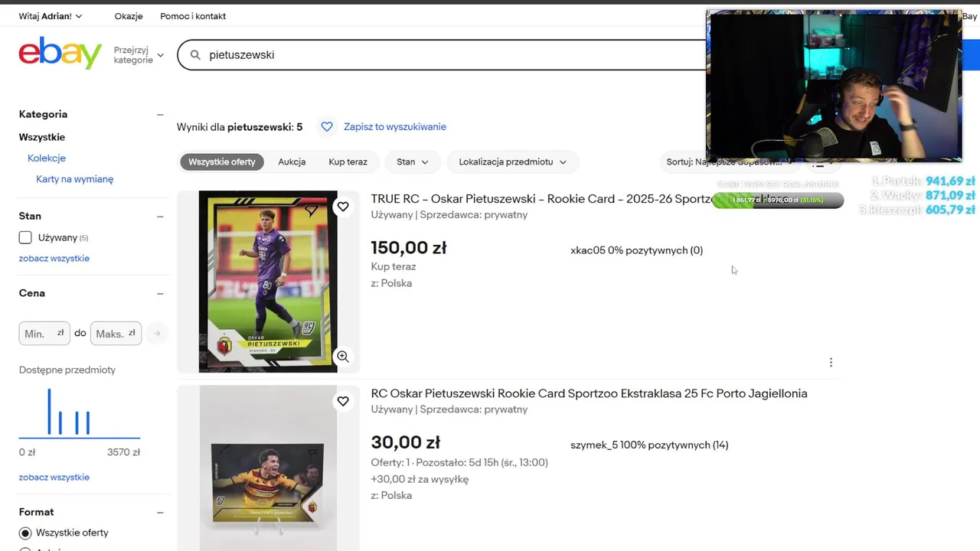The height and width of the screenshot is (551, 980).
Task: Click the search magnifier icon
Action: click(195, 55)
